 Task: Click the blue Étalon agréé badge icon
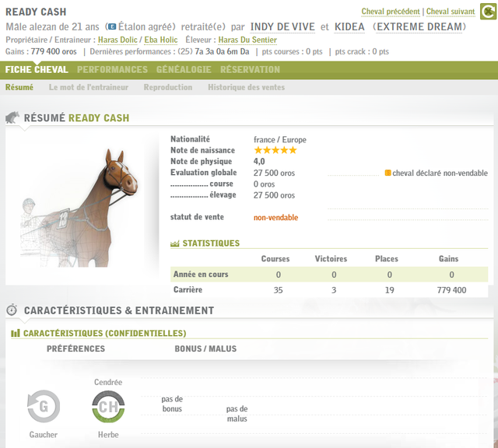click(112, 27)
